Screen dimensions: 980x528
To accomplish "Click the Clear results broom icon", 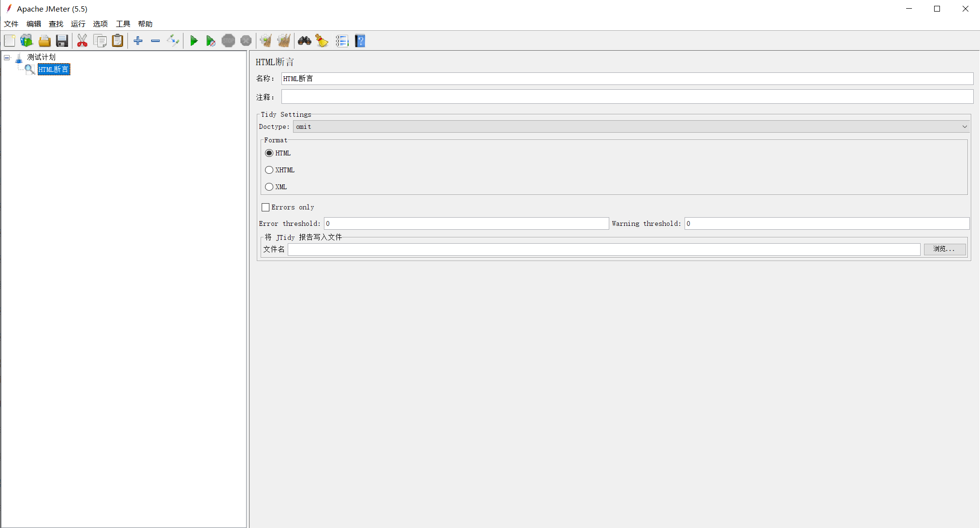I will (x=266, y=41).
